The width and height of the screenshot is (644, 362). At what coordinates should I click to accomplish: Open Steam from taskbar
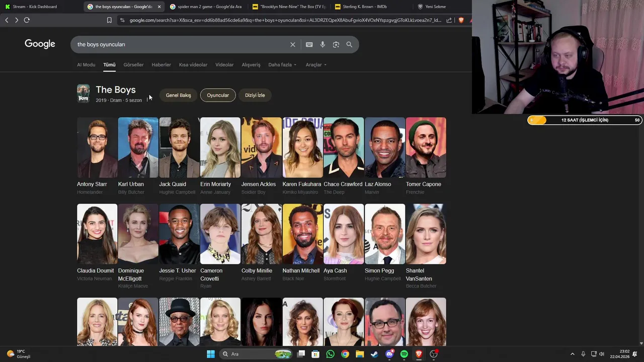click(x=374, y=354)
